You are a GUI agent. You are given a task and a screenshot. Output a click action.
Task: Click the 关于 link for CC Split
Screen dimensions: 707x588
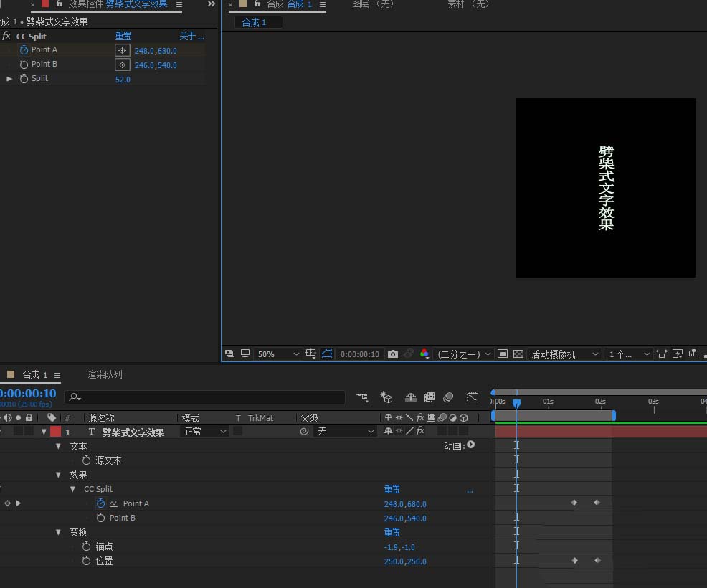191,36
